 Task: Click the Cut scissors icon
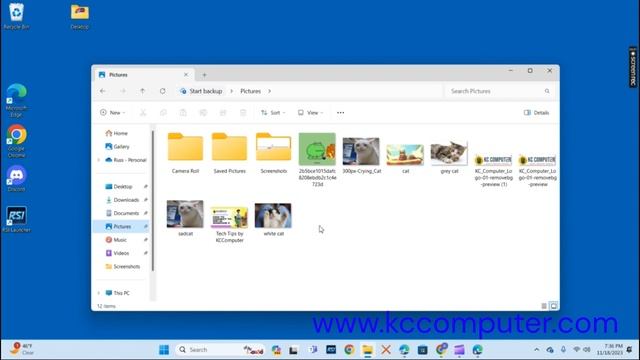pos(143,113)
